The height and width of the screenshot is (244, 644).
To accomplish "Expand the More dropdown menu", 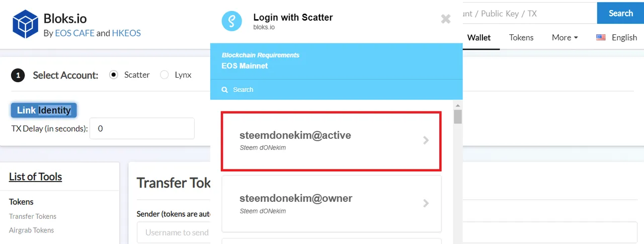I will 565,37.
